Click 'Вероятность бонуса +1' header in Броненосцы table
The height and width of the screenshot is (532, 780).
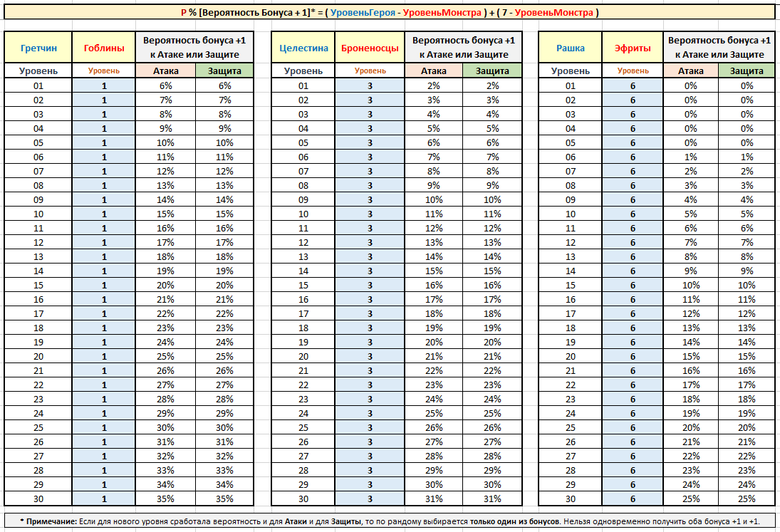pos(464,47)
